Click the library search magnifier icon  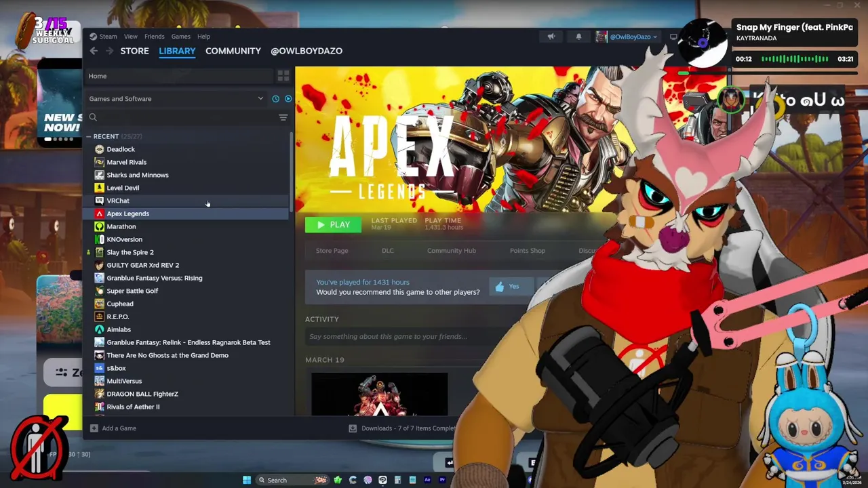[x=94, y=117]
